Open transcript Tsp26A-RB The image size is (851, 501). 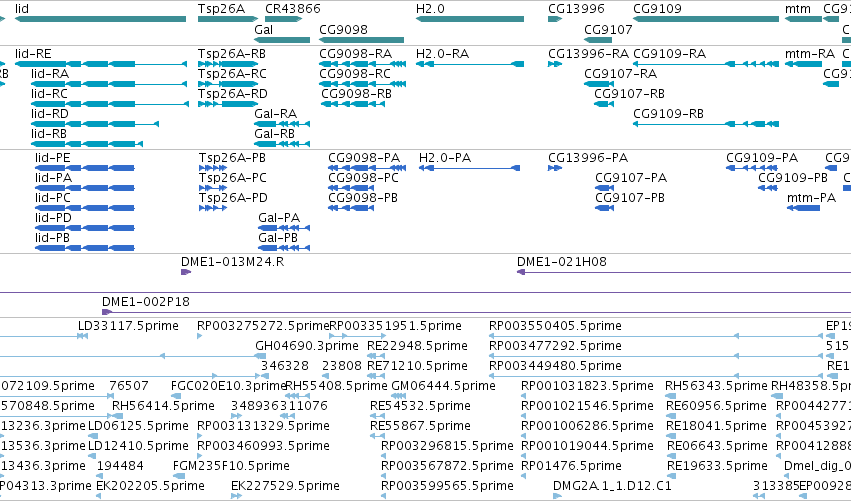click(x=228, y=64)
